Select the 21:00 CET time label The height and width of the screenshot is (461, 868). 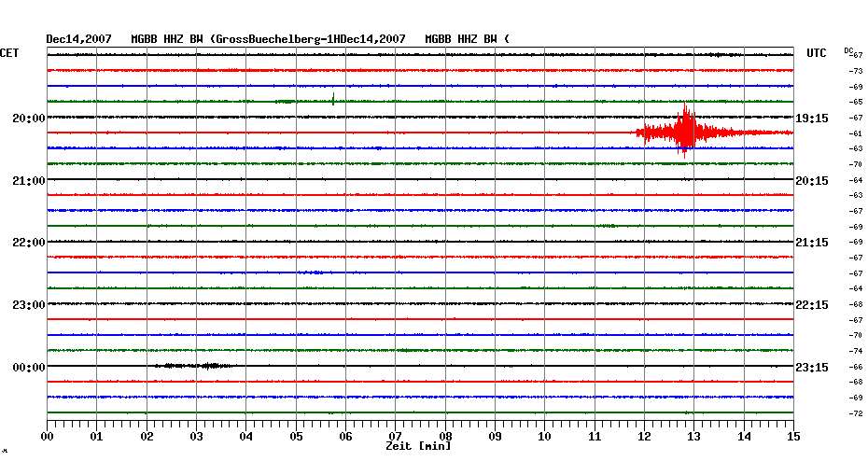(x=29, y=181)
